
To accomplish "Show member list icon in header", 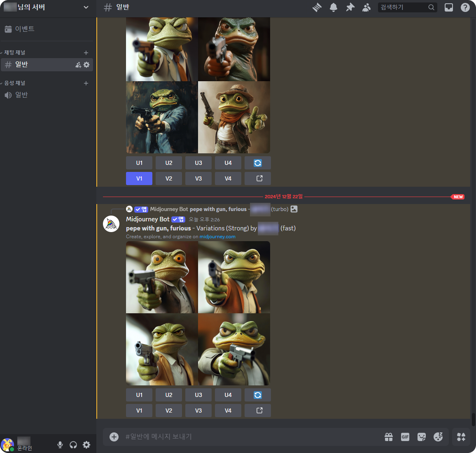I will point(366,7).
